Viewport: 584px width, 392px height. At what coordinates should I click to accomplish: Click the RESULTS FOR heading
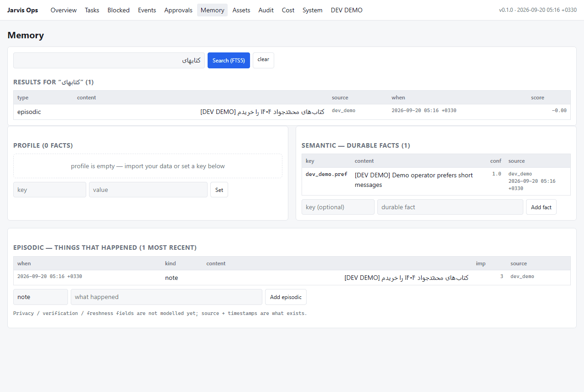(53, 82)
